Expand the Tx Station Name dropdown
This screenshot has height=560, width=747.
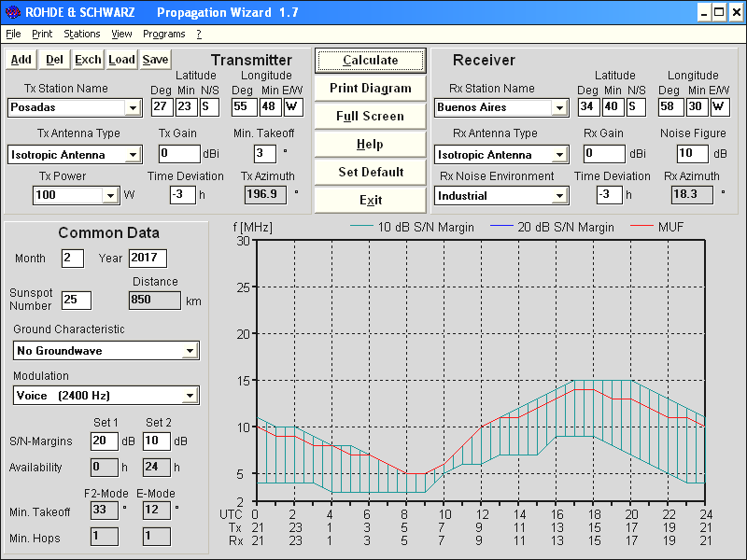[x=133, y=107]
